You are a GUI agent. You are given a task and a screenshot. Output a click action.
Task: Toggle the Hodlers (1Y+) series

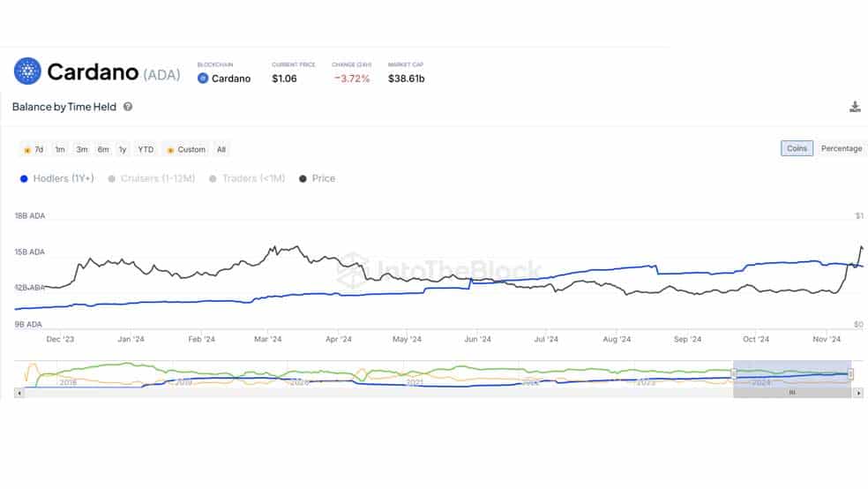(x=57, y=178)
